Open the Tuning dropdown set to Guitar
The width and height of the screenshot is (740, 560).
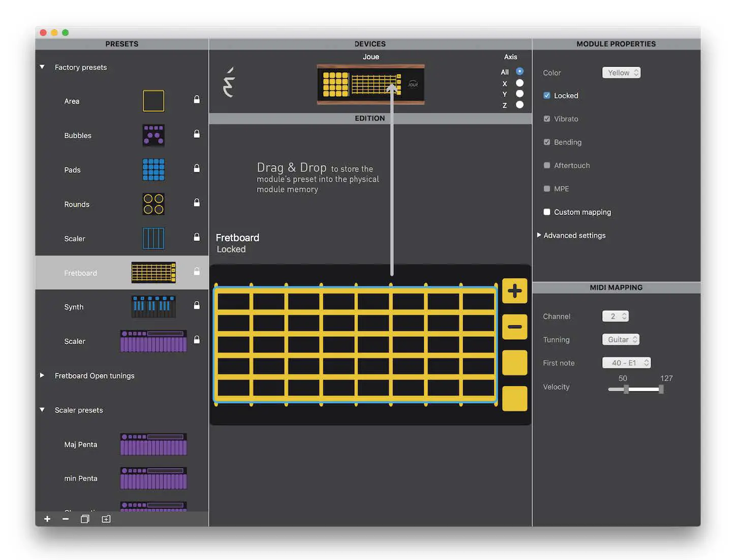tap(621, 339)
